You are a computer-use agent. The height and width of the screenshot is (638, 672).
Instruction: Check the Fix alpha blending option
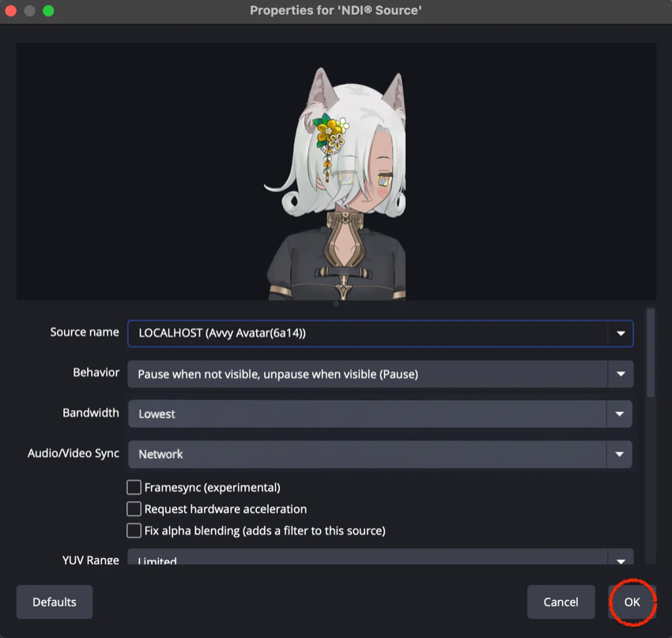[134, 530]
